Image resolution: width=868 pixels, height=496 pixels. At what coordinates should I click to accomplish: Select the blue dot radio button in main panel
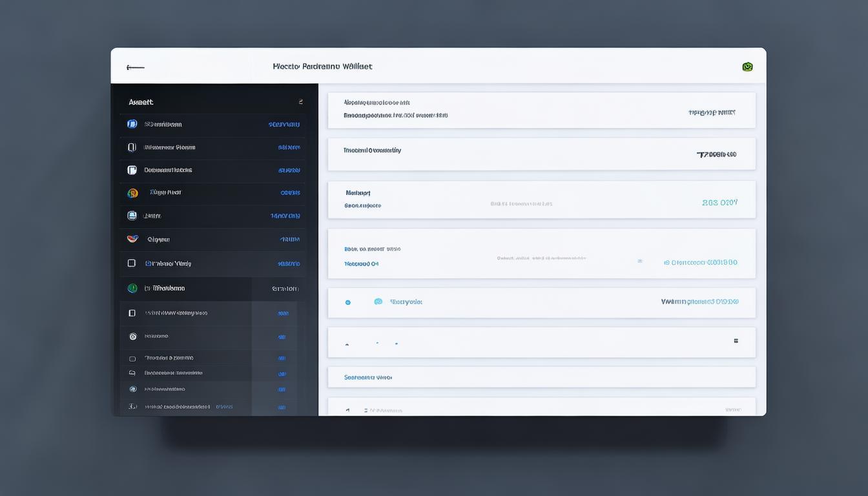pos(347,302)
